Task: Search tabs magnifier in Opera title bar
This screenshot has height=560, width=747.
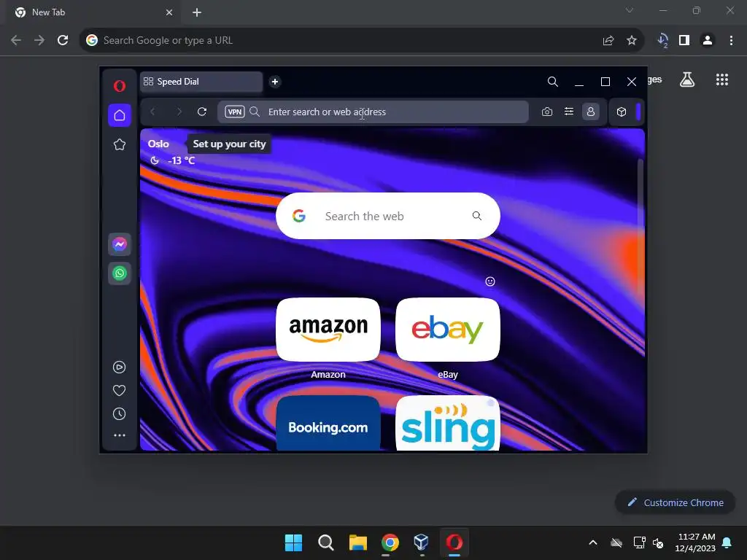Action: coord(553,82)
